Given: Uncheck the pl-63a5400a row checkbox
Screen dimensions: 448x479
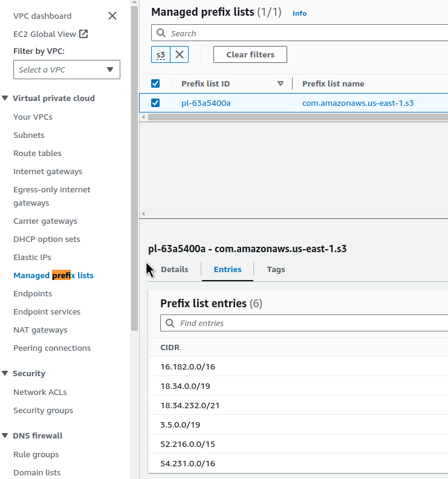Looking at the screenshot, I should 155,103.
